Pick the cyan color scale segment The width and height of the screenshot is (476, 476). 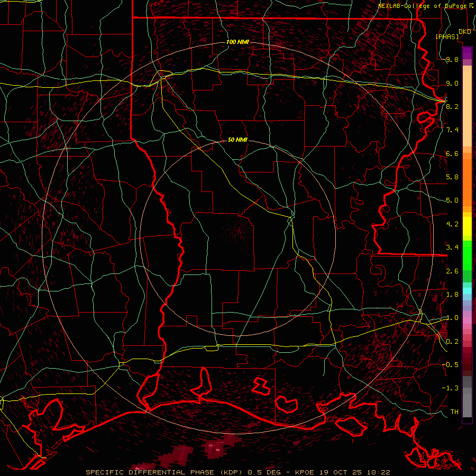point(467,290)
